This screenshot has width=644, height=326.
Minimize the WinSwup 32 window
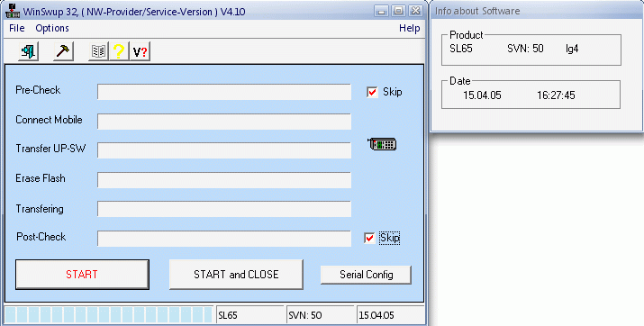tap(382, 11)
